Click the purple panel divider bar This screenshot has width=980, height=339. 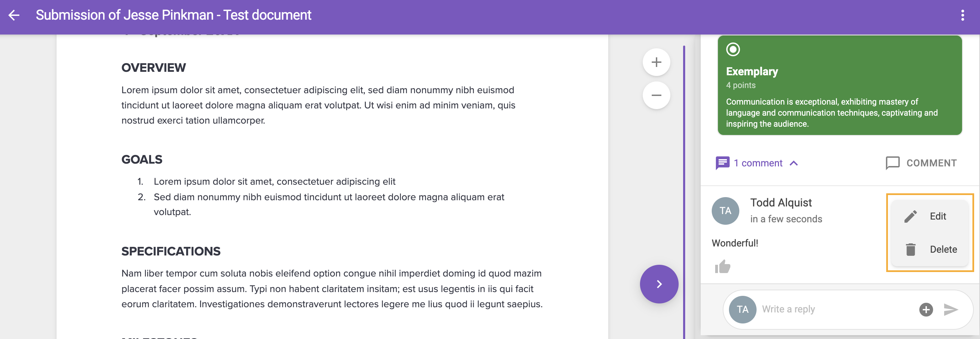pos(684,191)
